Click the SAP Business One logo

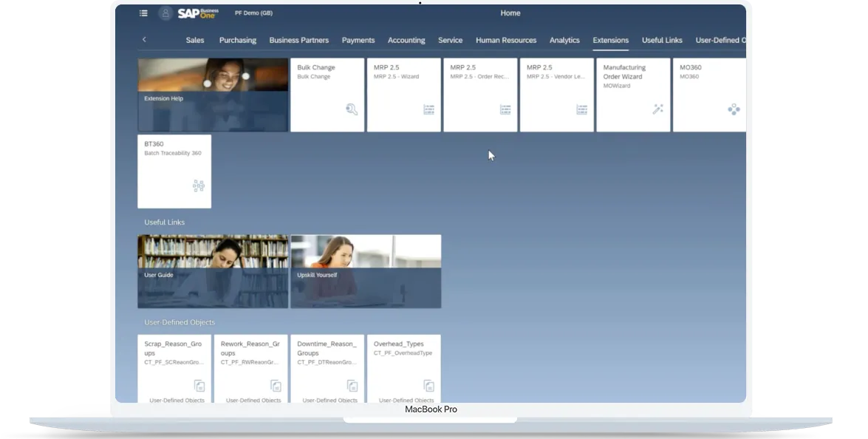pos(198,13)
